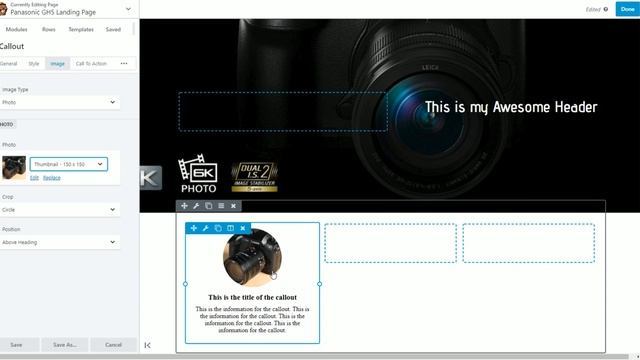Select the Image settings tab
The height and width of the screenshot is (360, 640).
coord(58,64)
